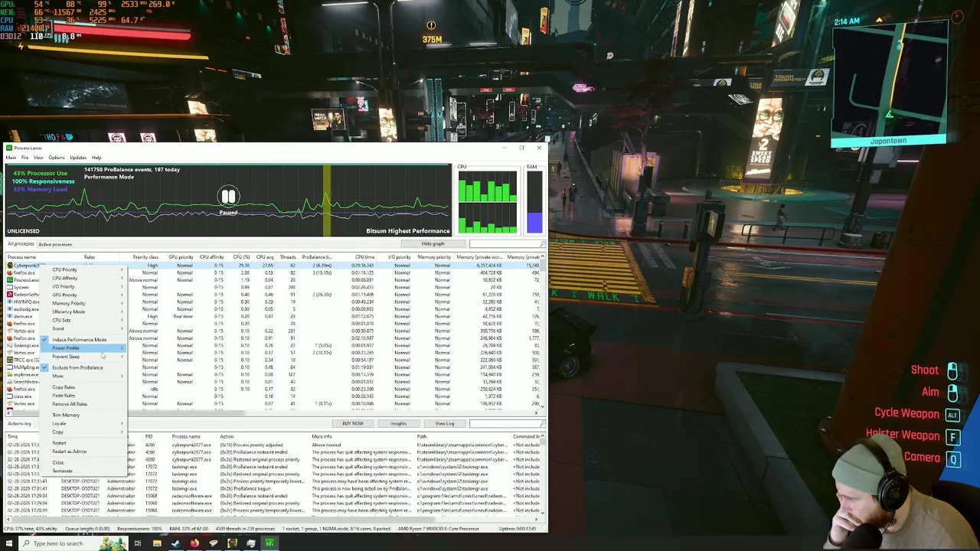Open Task View on taskbar

click(x=138, y=543)
